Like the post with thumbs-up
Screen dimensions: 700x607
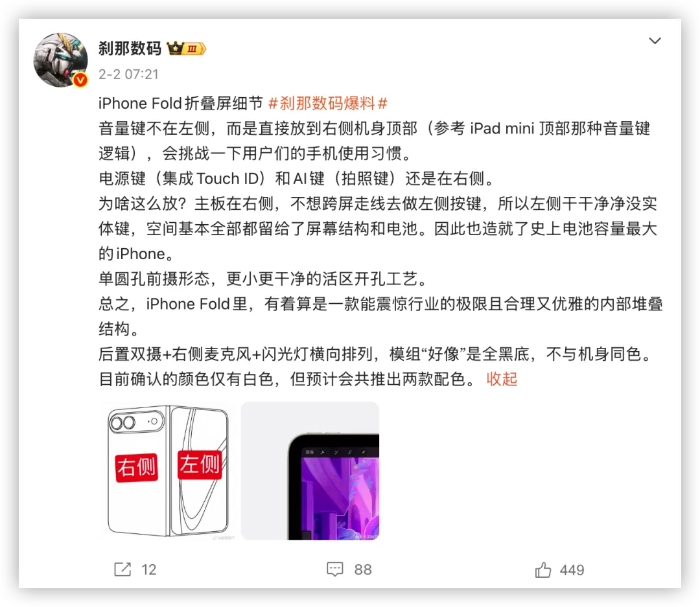coord(543,569)
